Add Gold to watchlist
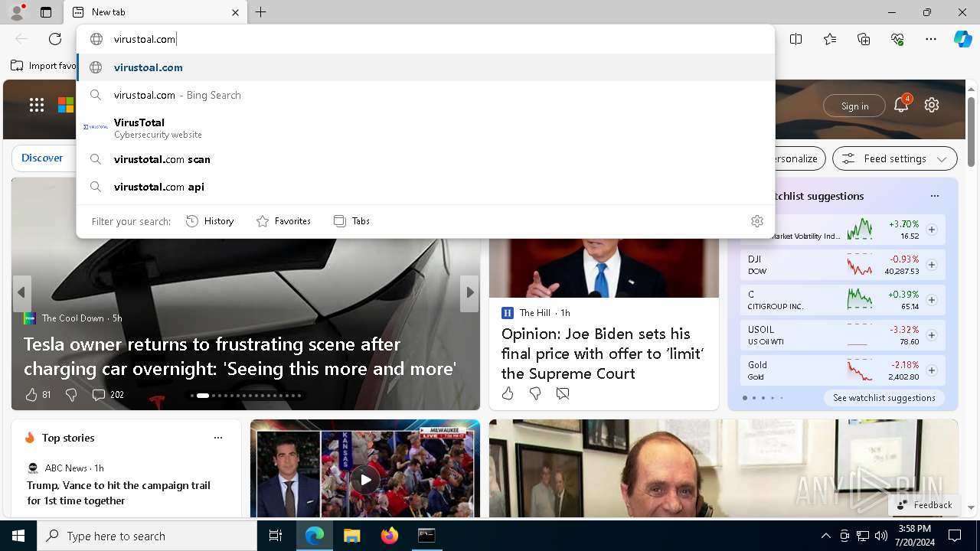The image size is (980, 551). pos(932,370)
